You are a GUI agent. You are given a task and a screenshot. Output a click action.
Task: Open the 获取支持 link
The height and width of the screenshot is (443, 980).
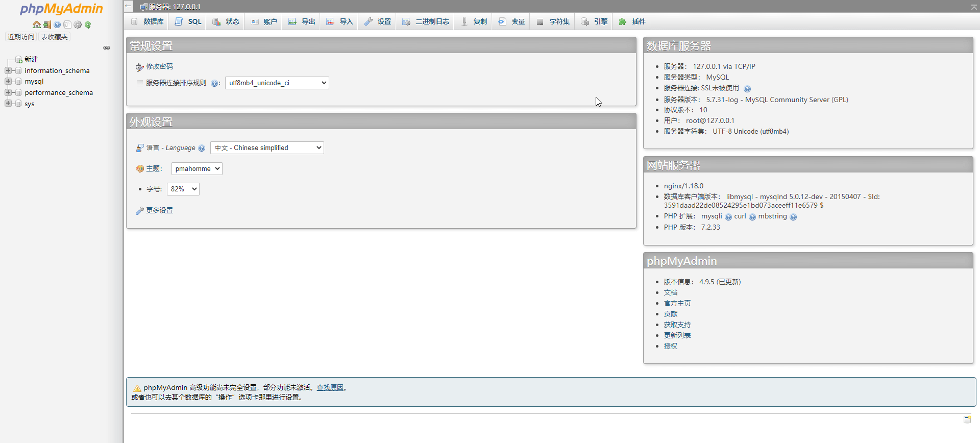tap(677, 325)
